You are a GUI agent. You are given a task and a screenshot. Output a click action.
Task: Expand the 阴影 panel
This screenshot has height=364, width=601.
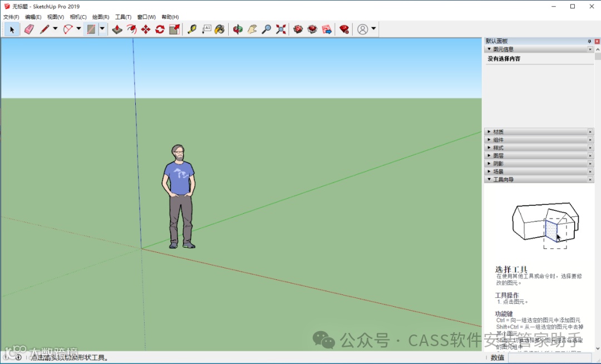(x=489, y=163)
